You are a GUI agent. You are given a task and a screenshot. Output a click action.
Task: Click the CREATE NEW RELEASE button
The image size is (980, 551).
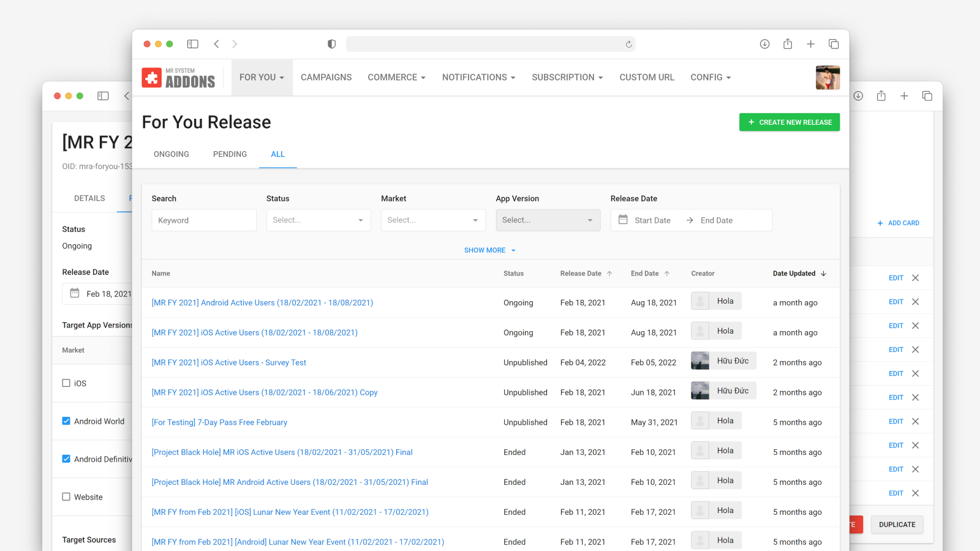(x=789, y=122)
